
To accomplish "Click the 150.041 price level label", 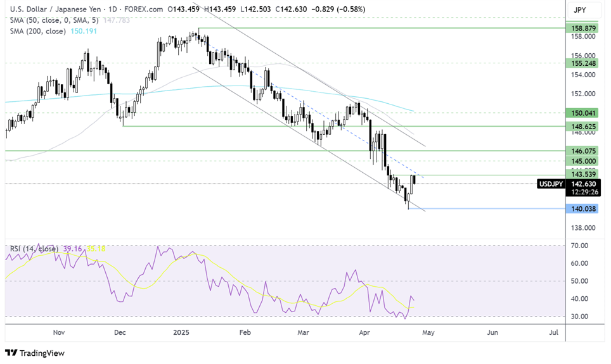I will click(x=582, y=113).
